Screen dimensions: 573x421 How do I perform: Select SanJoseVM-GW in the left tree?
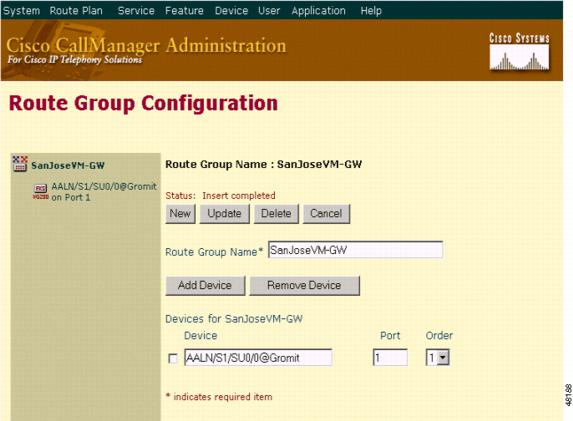point(68,166)
